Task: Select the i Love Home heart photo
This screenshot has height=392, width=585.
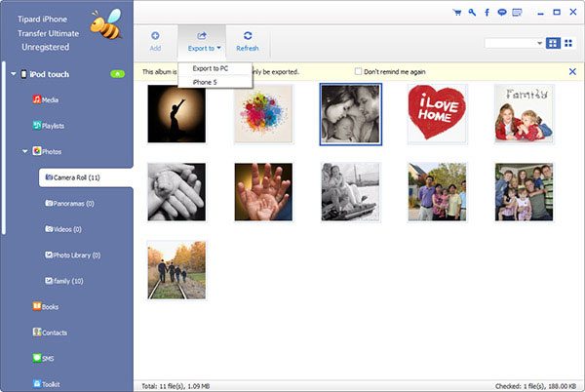Action: [437, 114]
